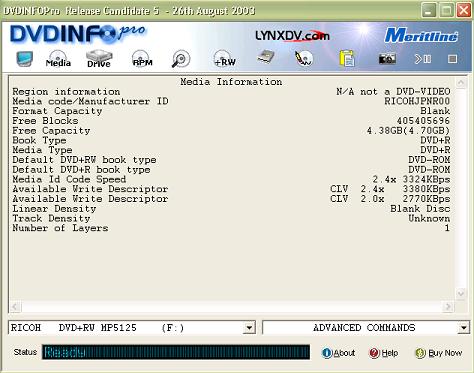Image resolution: width=474 pixels, height=373 pixels.
Task: Copy info using the clipboard icon
Action: click(x=346, y=59)
